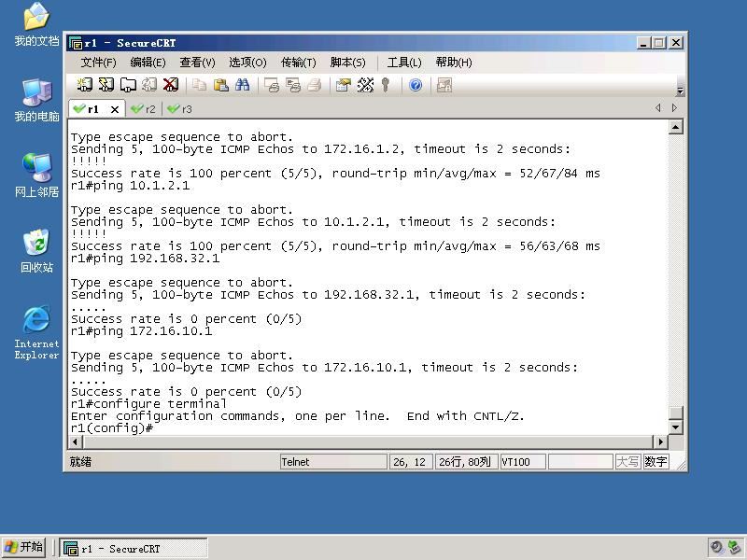Click the Copy toolbar icon

pos(199,85)
